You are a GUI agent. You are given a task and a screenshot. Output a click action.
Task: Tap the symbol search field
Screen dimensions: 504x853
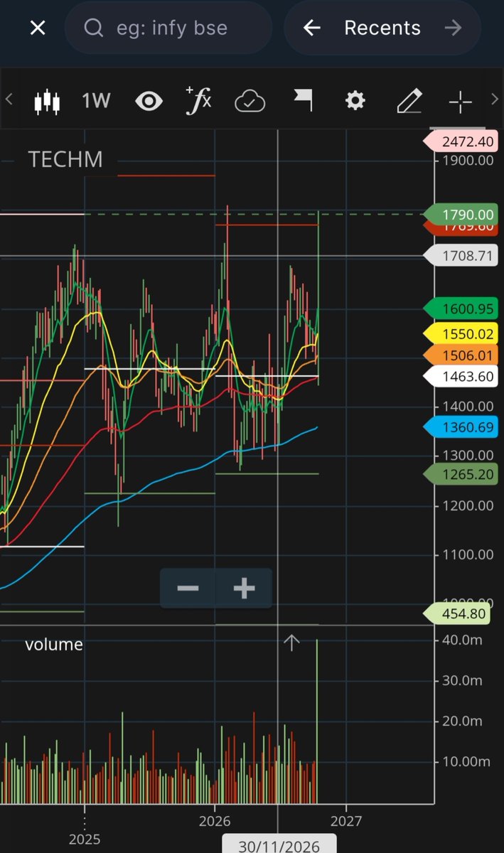(x=168, y=28)
